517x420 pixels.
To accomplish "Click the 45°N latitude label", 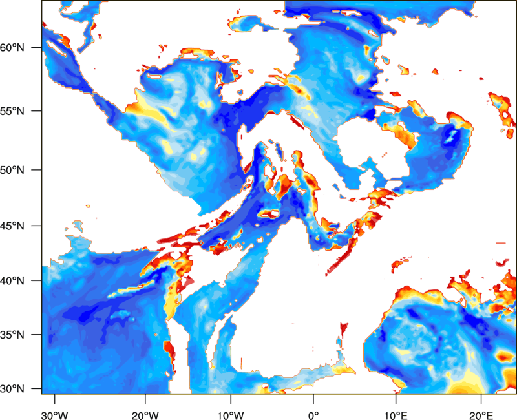I will (x=12, y=226).
